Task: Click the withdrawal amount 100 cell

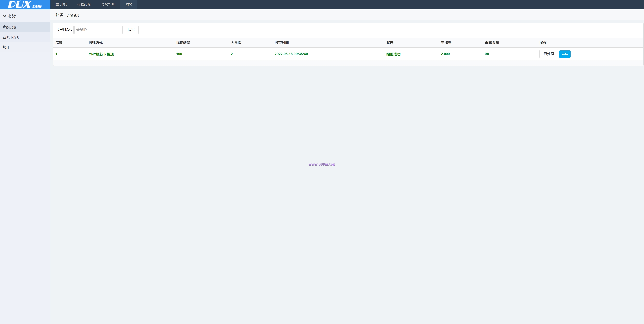Action: (x=179, y=54)
